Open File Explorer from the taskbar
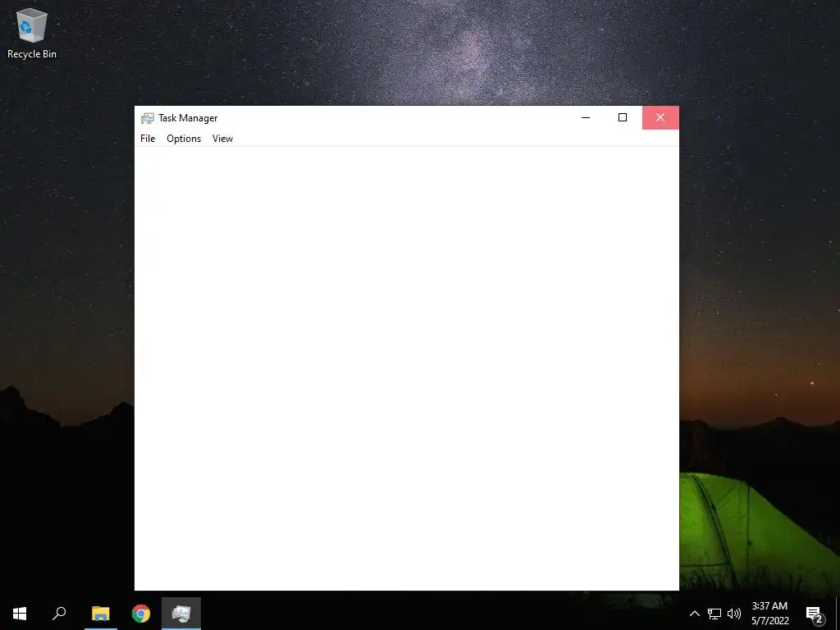This screenshot has width=840, height=630. (x=100, y=614)
